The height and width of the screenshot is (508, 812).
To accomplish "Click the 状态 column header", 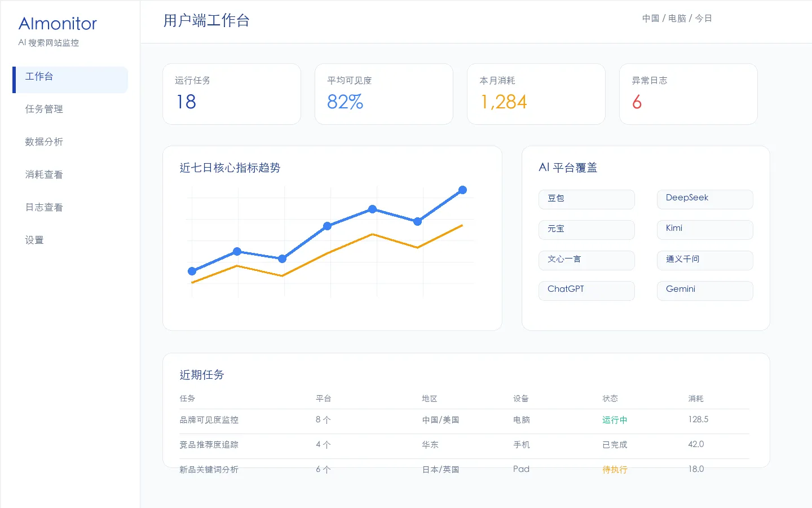I will click(610, 398).
